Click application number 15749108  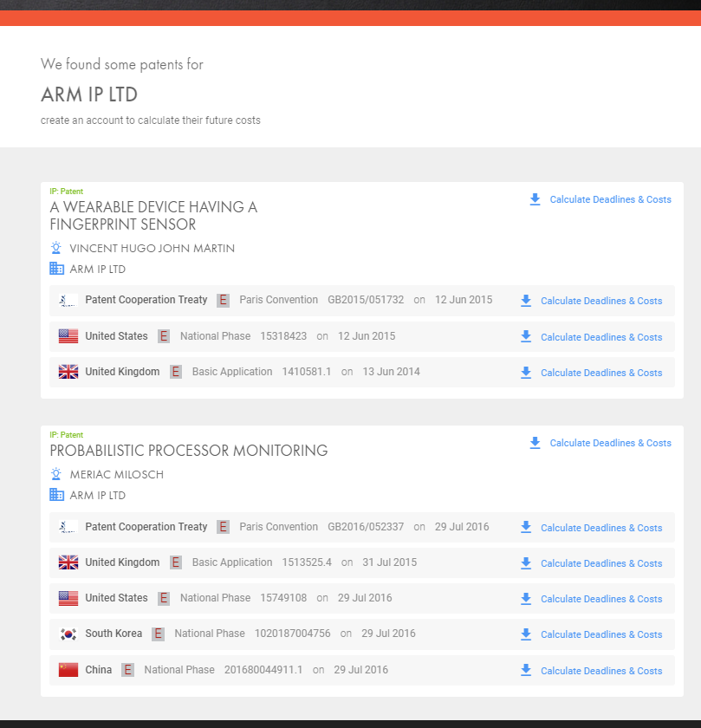[283, 598]
